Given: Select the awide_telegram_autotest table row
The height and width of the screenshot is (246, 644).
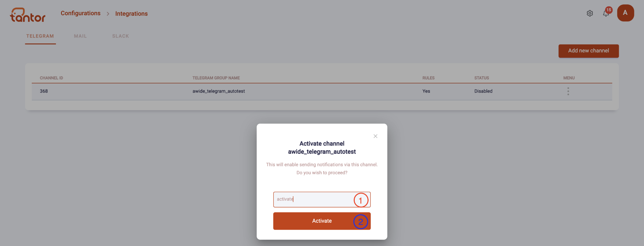Looking at the screenshot, I should [x=322, y=91].
